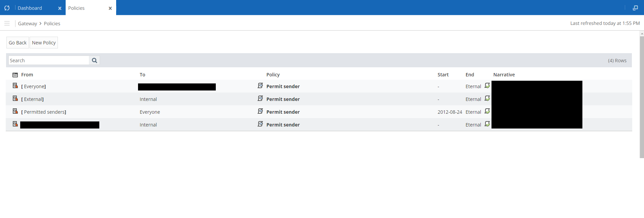This screenshot has width=644, height=218.
Task: Focus the Search input field
Action: (x=49, y=61)
